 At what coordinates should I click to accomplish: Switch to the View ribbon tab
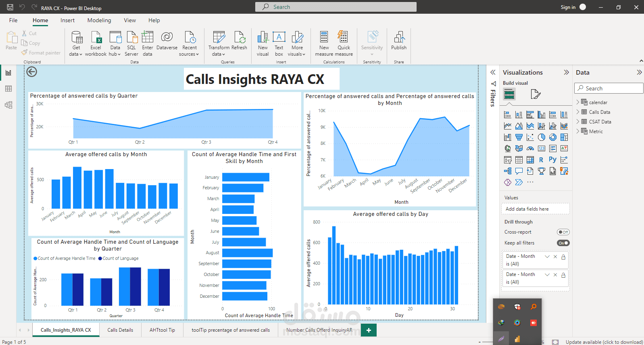coord(130,20)
